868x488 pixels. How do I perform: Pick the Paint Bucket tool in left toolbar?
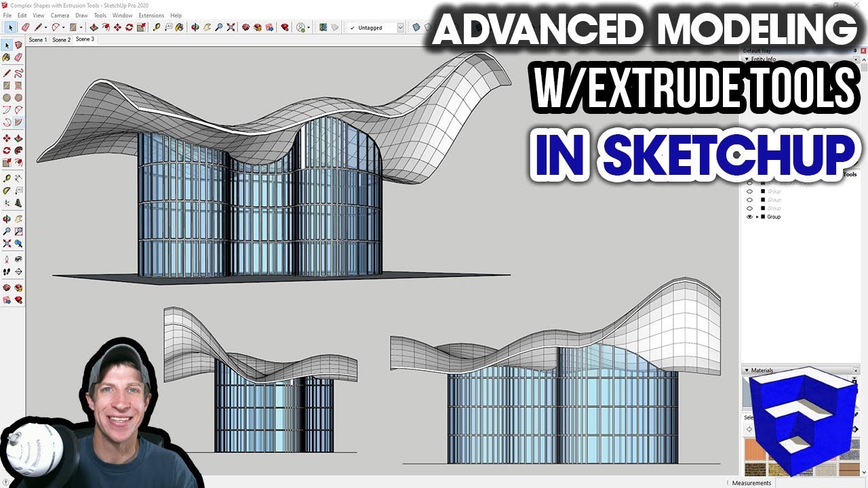[x=7, y=58]
